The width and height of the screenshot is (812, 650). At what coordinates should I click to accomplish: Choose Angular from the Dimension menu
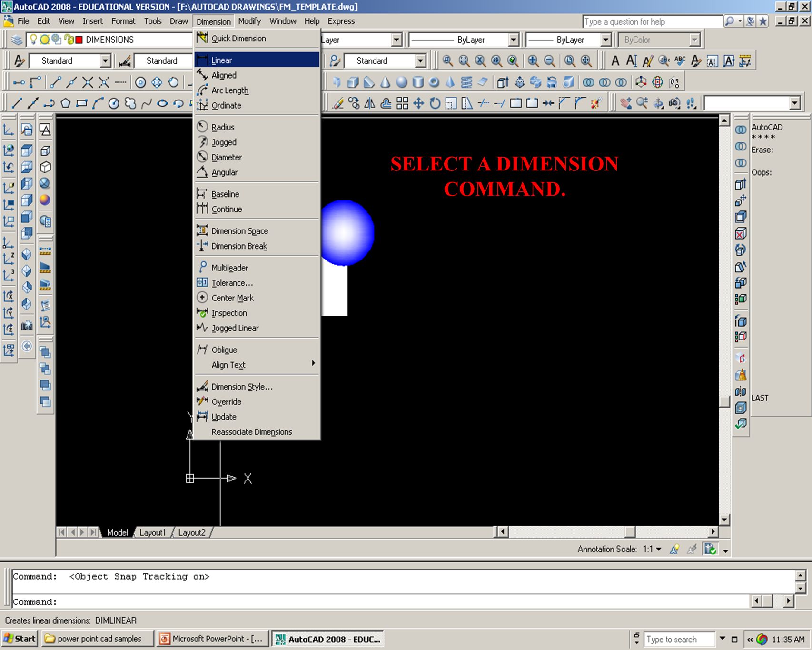click(x=257, y=172)
